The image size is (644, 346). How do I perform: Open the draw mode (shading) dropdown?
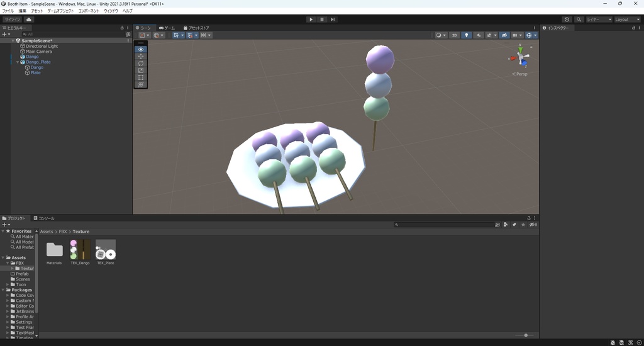point(440,35)
